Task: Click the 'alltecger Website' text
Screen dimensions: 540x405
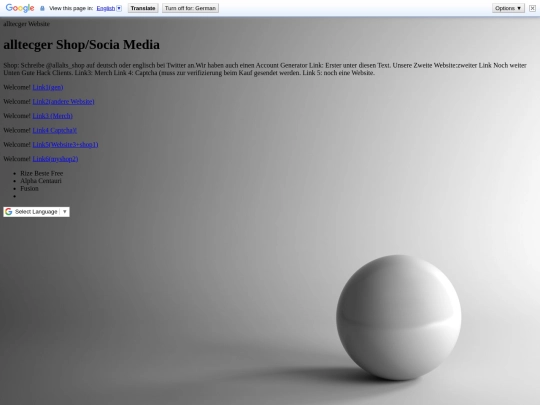Action: [x=27, y=24]
